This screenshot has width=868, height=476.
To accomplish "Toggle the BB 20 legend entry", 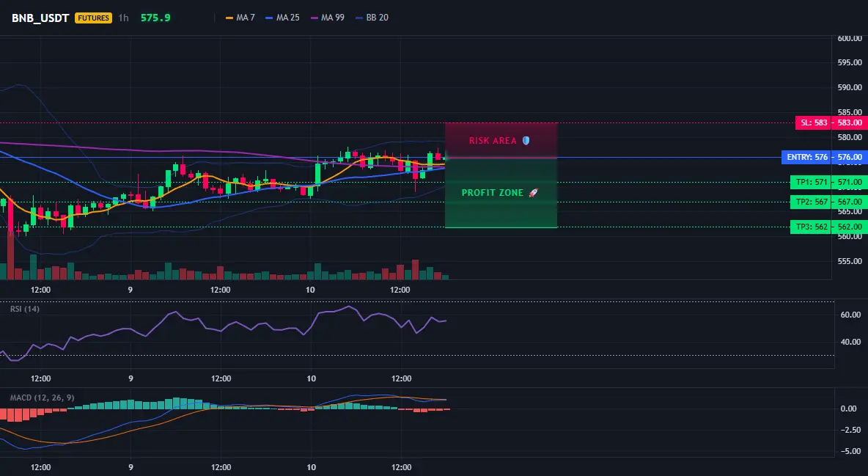I will (372, 18).
